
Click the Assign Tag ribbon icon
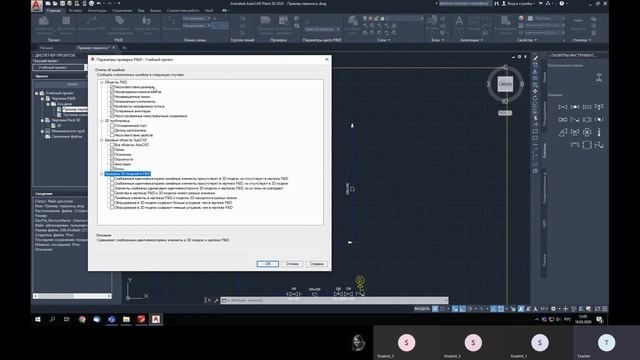point(119,21)
